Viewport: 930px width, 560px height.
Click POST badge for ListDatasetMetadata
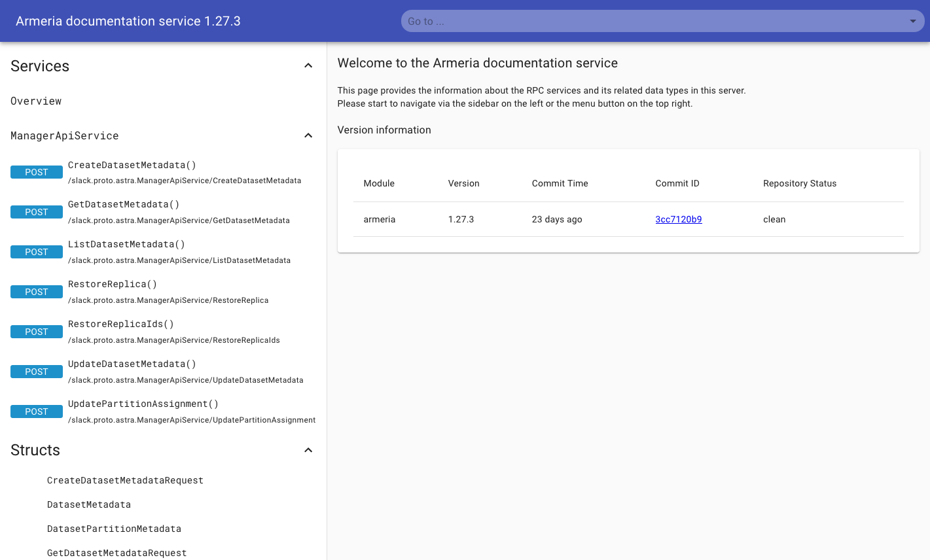(37, 252)
